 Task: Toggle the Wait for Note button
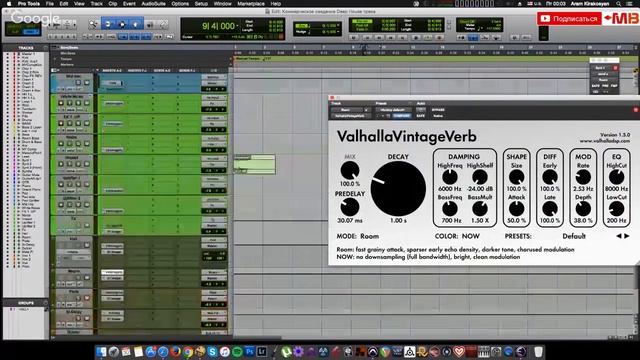click(461, 38)
